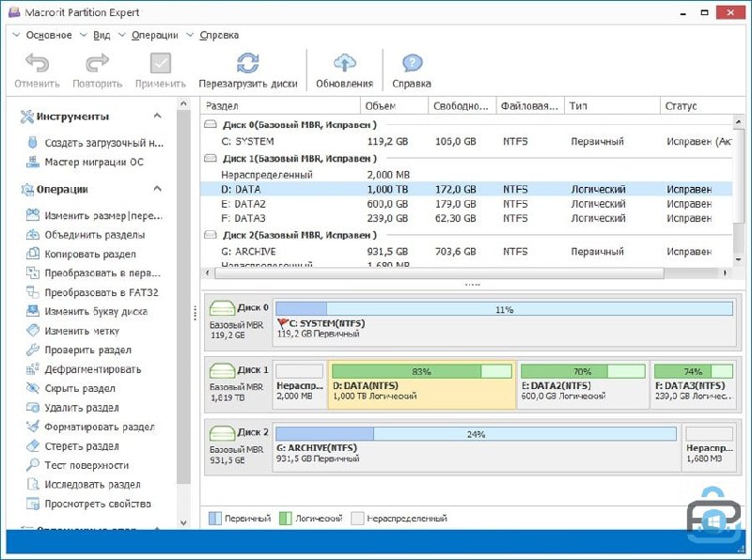Click Диск 0 header row in list

(x=467, y=125)
